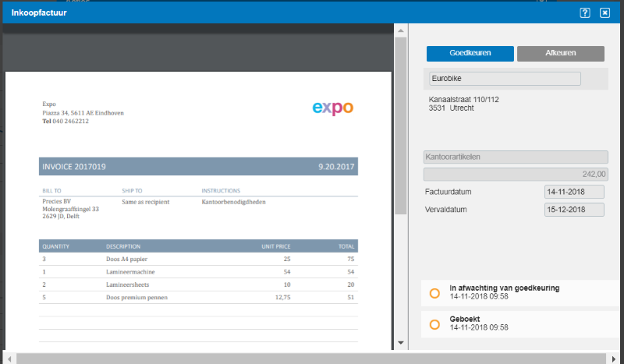624x364 pixels.
Task: Click the Kantoorartikelen description field
Action: tap(515, 157)
